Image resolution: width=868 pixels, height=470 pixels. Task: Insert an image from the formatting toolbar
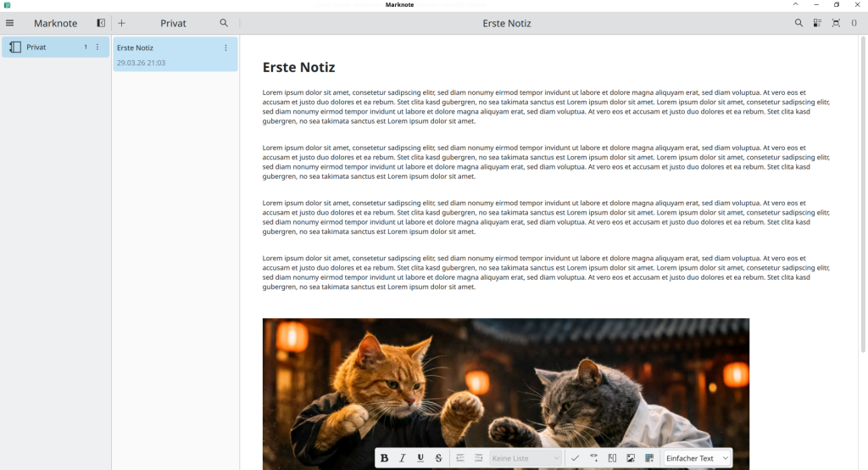click(x=631, y=458)
